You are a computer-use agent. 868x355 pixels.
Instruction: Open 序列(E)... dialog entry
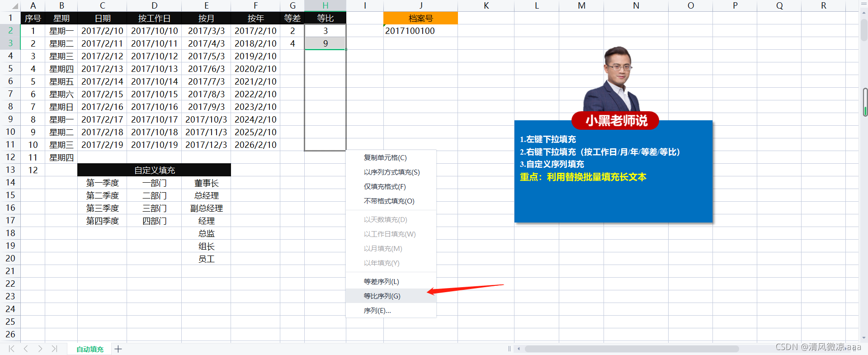(391, 310)
